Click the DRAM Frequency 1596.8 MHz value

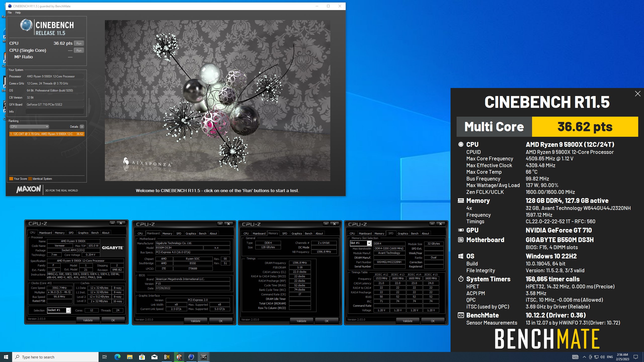(x=300, y=263)
